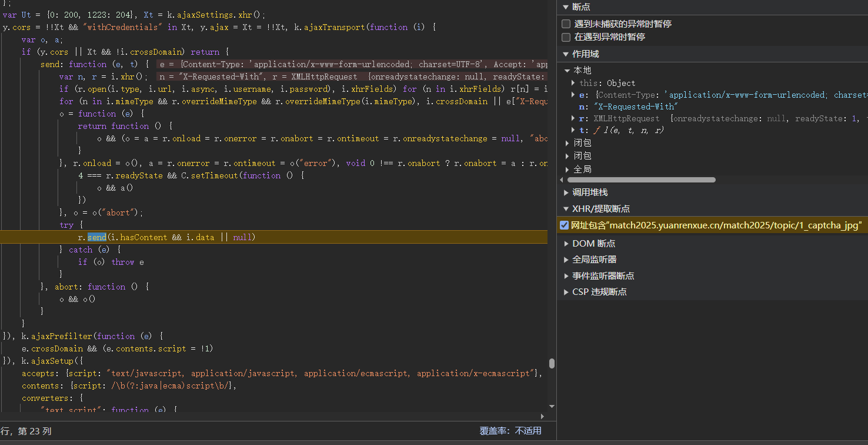Click the inline e = {Content-Type value hint
868x445 pixels.
tap(352, 64)
